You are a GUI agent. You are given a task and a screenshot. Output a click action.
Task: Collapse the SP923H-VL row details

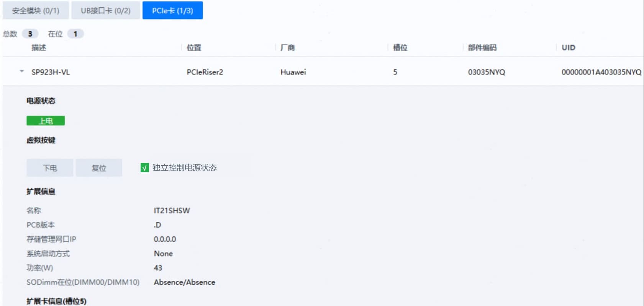click(x=22, y=72)
